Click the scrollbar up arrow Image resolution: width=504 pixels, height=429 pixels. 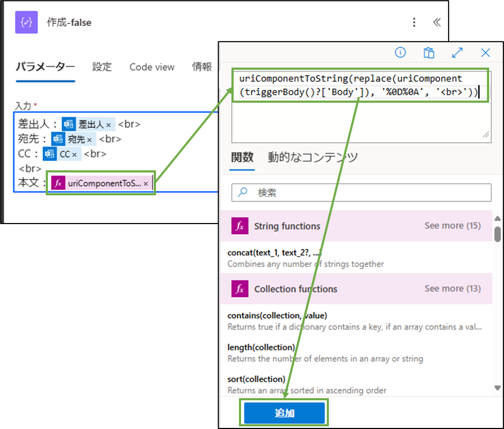(498, 219)
